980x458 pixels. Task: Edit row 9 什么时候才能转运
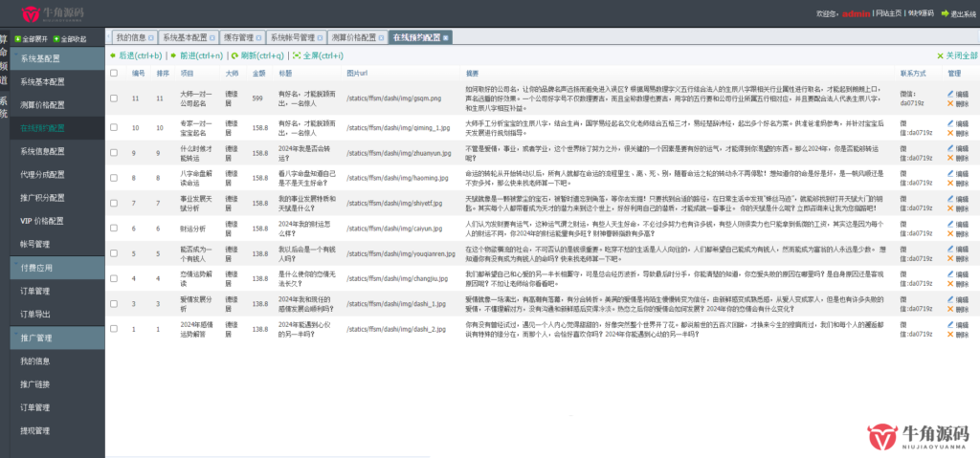[x=957, y=148]
